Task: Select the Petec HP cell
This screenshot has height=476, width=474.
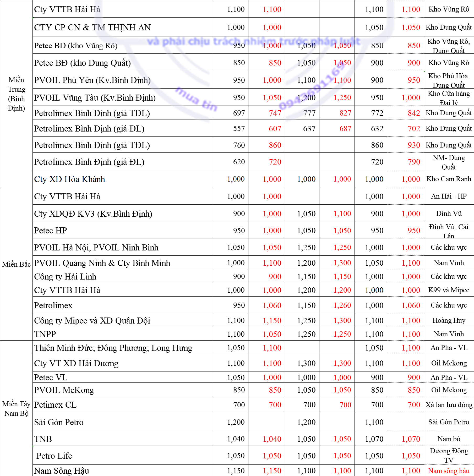Action: pyautogui.click(x=123, y=230)
